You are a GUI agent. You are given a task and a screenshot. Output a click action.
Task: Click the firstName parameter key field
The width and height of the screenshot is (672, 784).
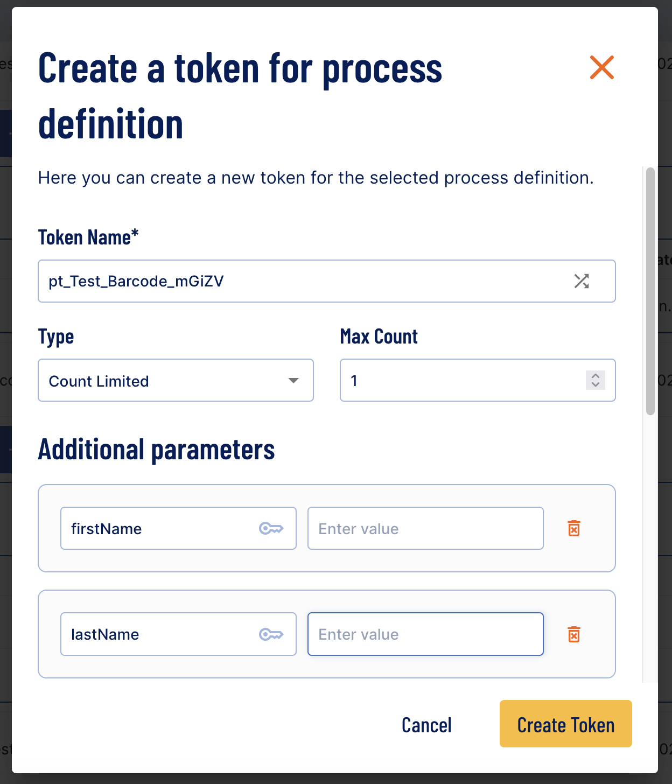pyautogui.click(x=178, y=528)
